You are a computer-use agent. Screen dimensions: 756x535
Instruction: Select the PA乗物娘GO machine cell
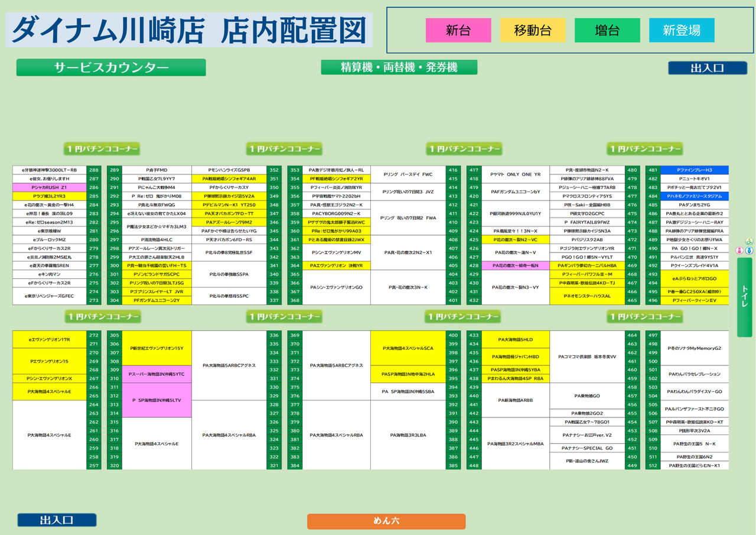pos(587,396)
